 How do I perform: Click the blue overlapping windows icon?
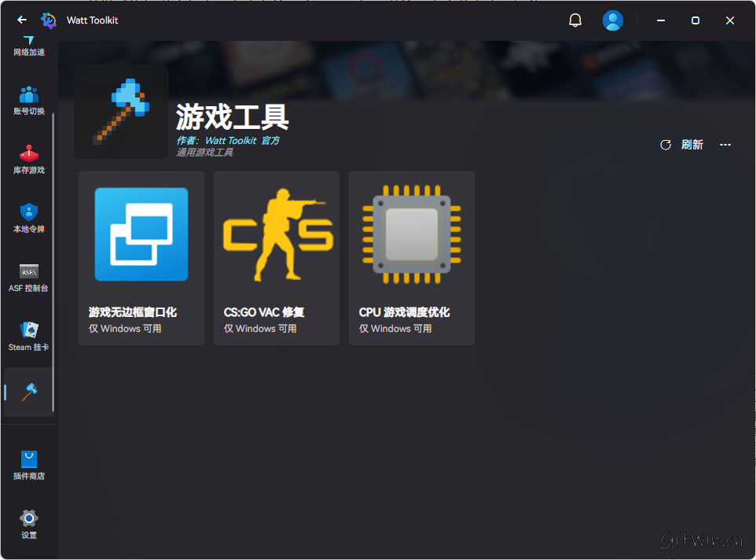141,234
